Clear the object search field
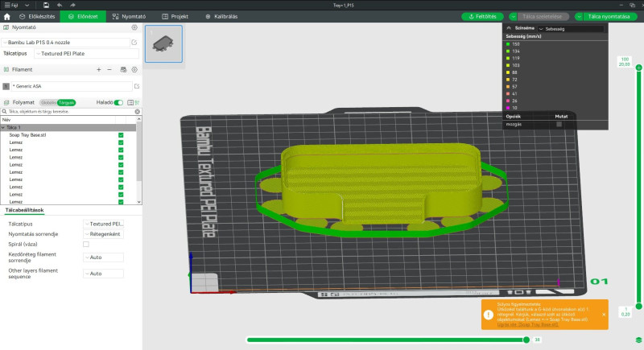The image size is (644, 350). coord(137,112)
